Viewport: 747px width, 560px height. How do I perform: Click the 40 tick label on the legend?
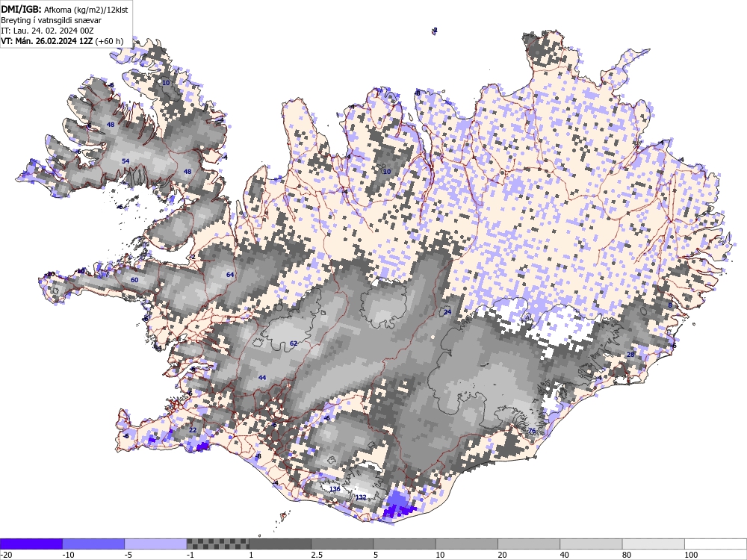tap(565, 555)
